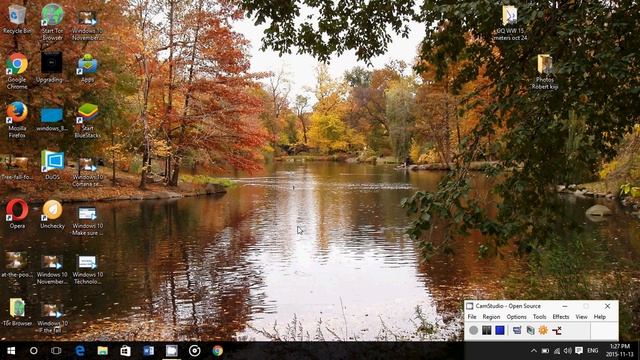Open the CamStudio Options menu
This screenshot has height=360, width=640.
pos(516,317)
